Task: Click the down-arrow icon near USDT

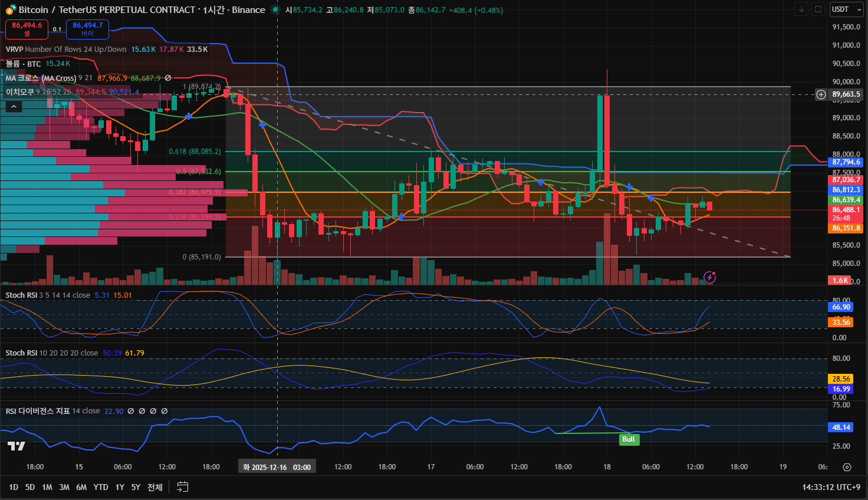Action: coord(801,9)
